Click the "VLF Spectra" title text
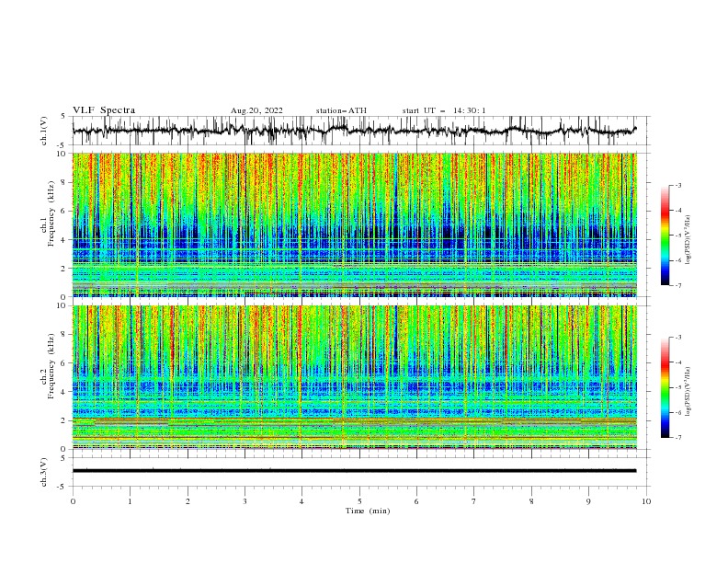The image size is (728, 563). pyautogui.click(x=104, y=110)
